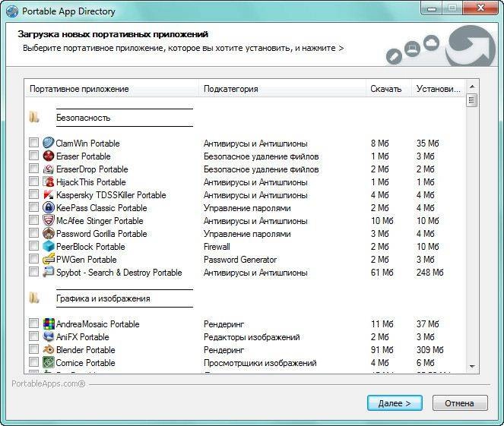Check the Cornice Portable checkbox
This screenshot has width=504, height=426.
[33, 361]
